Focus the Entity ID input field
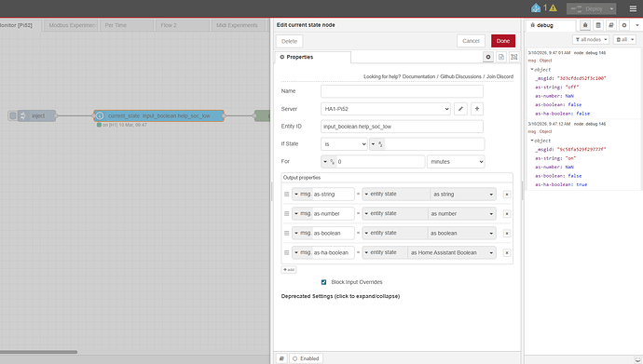The image size is (643, 364). [x=402, y=127]
